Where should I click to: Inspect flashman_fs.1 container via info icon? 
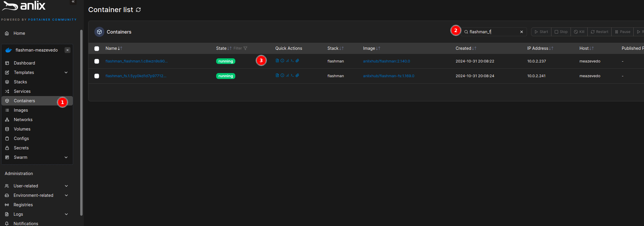pos(282,75)
